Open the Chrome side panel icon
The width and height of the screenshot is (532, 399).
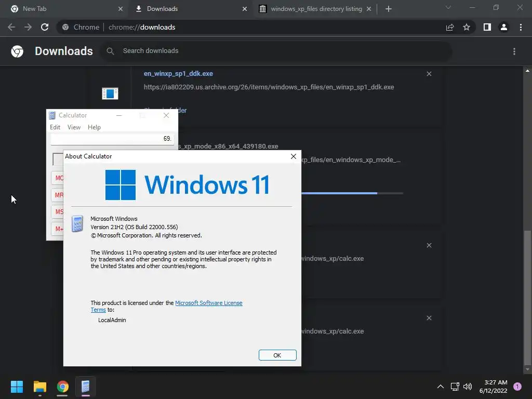coord(487,27)
